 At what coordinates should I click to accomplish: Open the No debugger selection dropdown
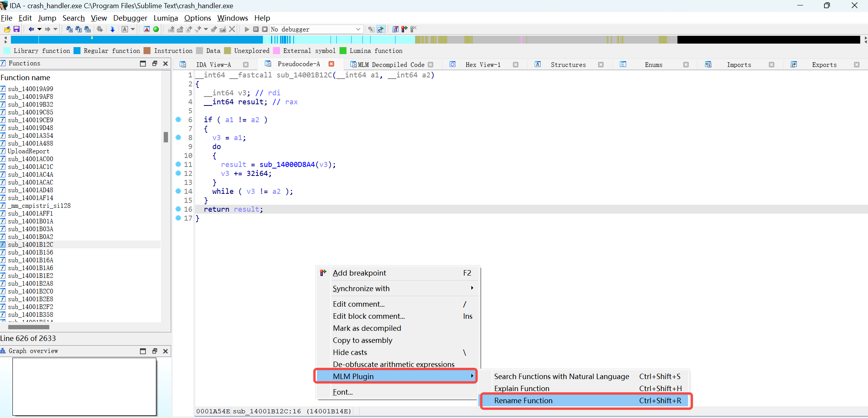317,29
